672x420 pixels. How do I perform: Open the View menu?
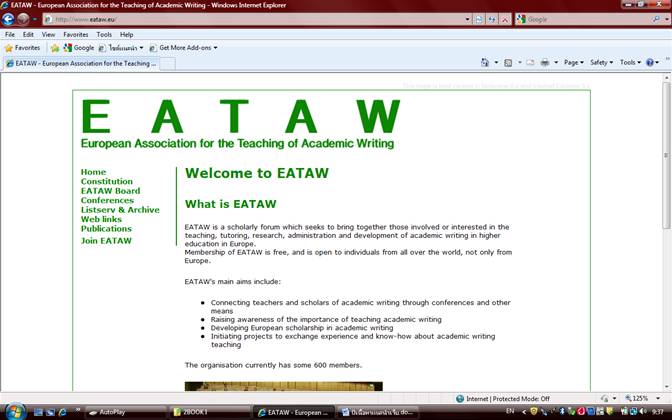[x=48, y=35]
